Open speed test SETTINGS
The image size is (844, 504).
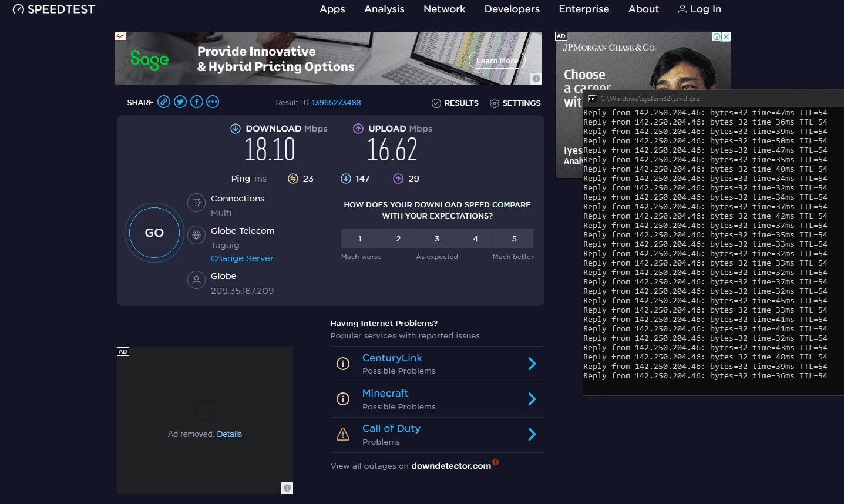pyautogui.click(x=515, y=103)
